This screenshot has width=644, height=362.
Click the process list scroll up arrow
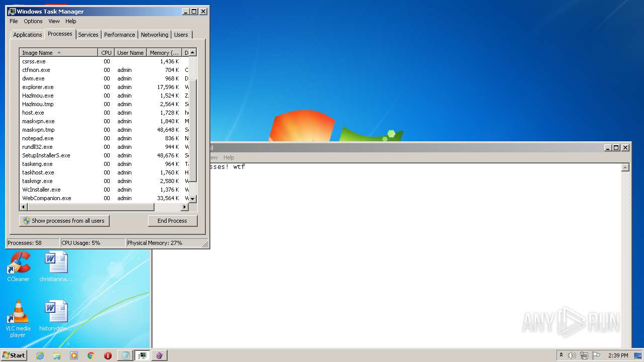tap(193, 52)
